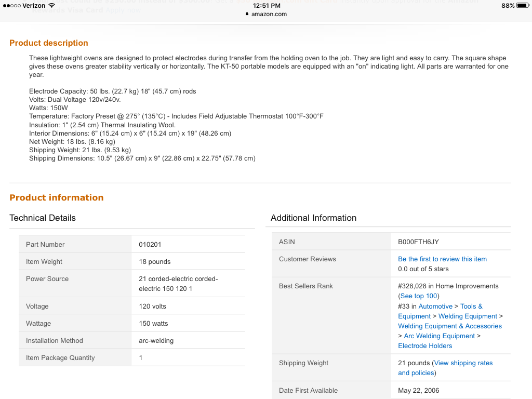This screenshot has width=532, height=399.
Task: Tap the cellular signal strength dots
Action: (12, 5)
